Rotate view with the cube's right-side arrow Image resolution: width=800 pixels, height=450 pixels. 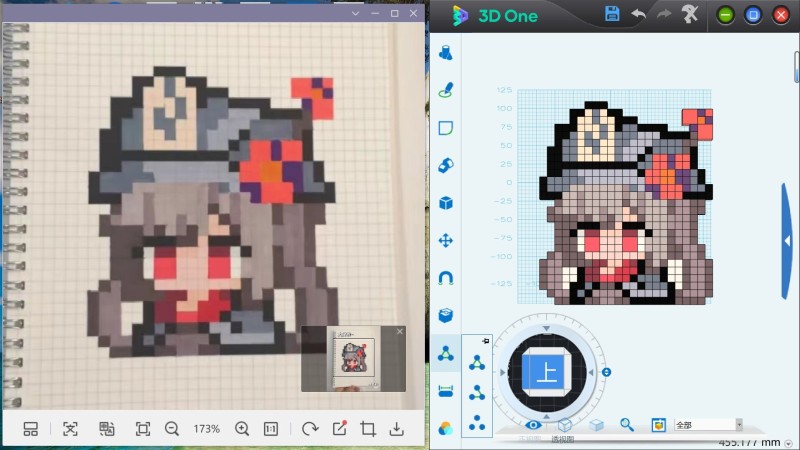(591, 372)
